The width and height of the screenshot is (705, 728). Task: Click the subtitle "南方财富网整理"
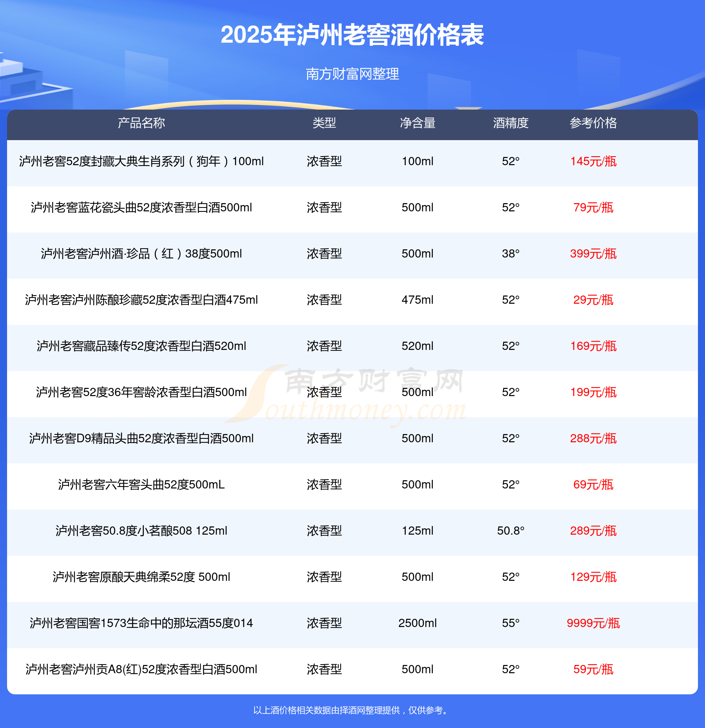[352, 74]
